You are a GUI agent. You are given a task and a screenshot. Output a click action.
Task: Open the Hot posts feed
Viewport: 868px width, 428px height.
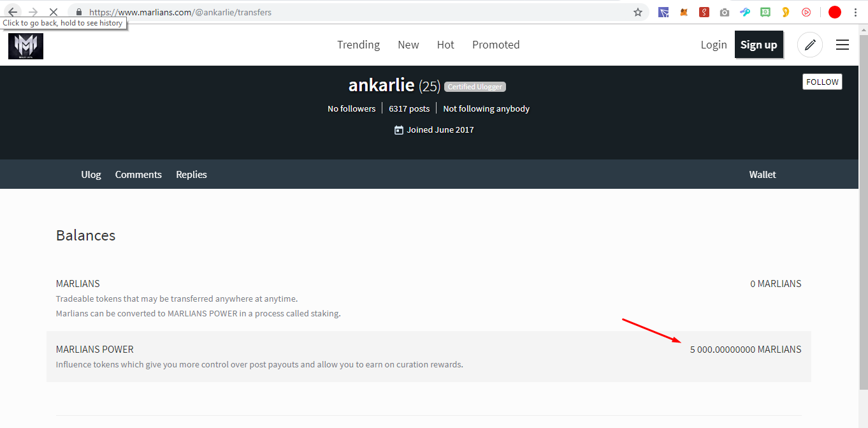point(445,45)
